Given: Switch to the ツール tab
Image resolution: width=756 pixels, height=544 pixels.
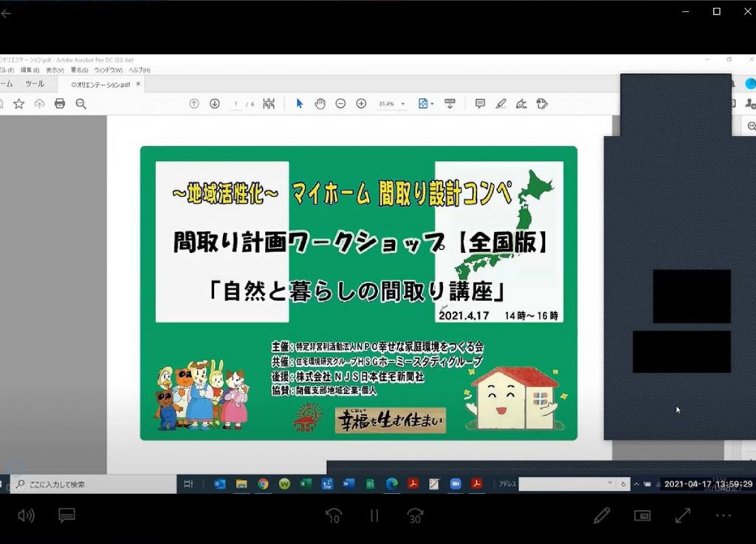Looking at the screenshot, I should pyautogui.click(x=35, y=84).
